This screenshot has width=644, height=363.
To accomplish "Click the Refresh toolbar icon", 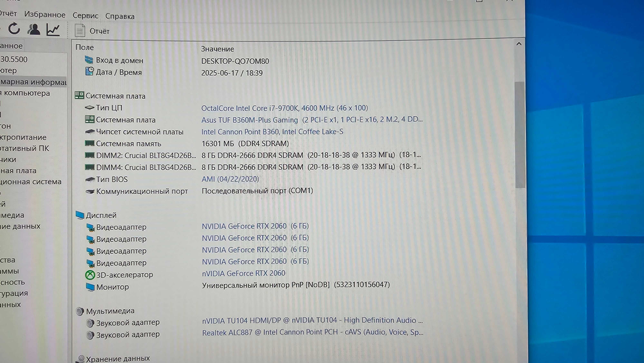I will tap(14, 29).
